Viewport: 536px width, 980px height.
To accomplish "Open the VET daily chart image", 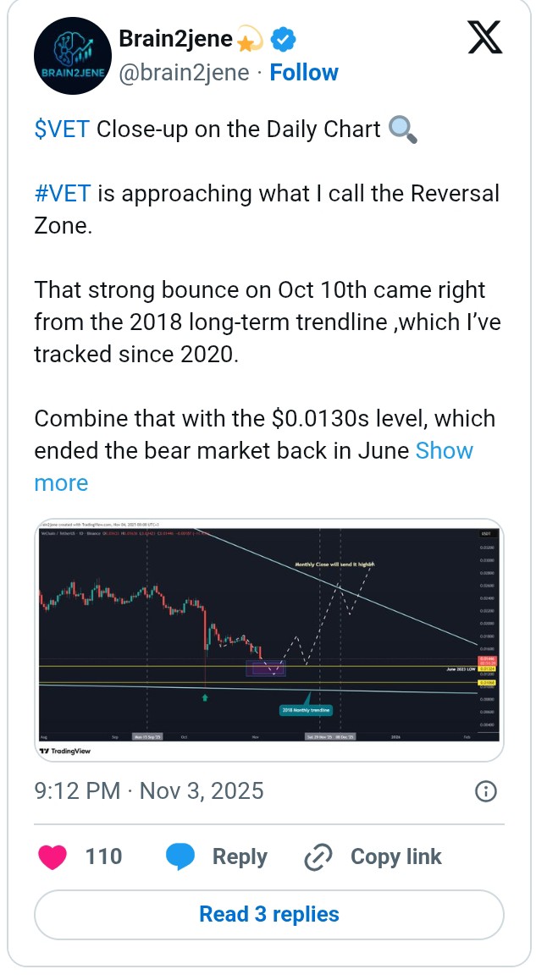I will (269, 640).
